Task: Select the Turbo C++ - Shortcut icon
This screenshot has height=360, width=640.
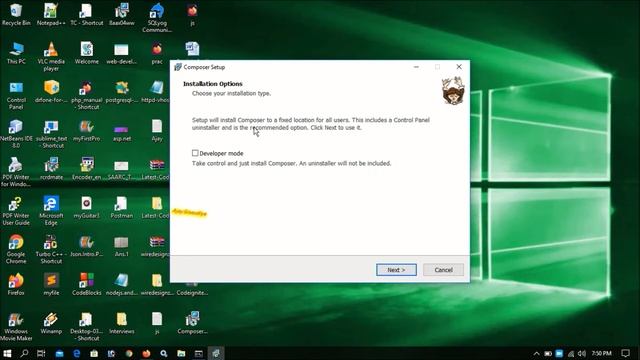Action: [x=51, y=249]
